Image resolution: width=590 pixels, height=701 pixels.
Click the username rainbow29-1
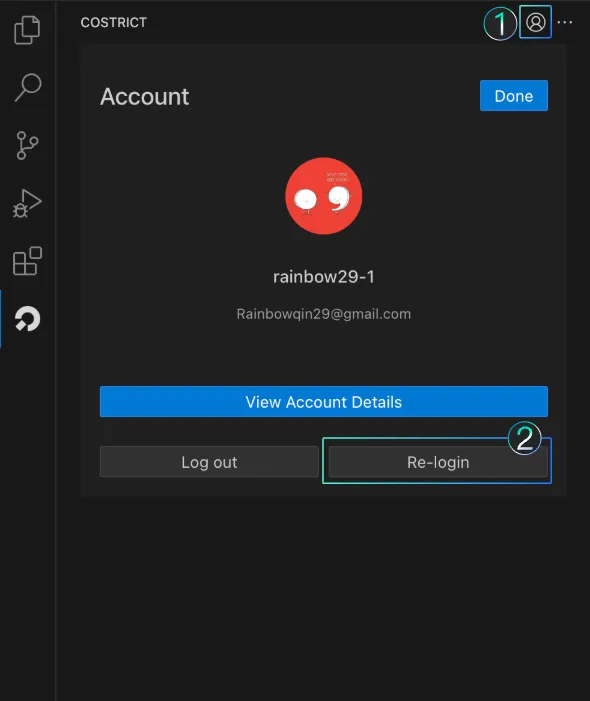[324, 277]
